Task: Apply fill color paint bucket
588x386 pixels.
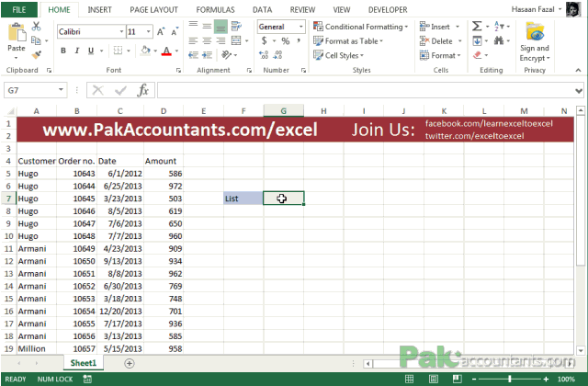Action: coord(145,51)
